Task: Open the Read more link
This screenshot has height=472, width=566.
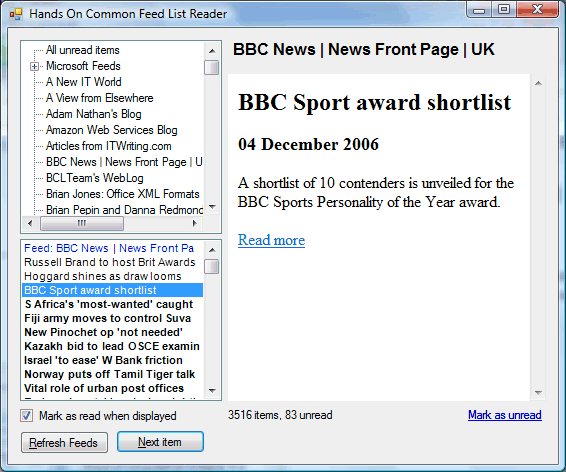Action: [x=271, y=240]
